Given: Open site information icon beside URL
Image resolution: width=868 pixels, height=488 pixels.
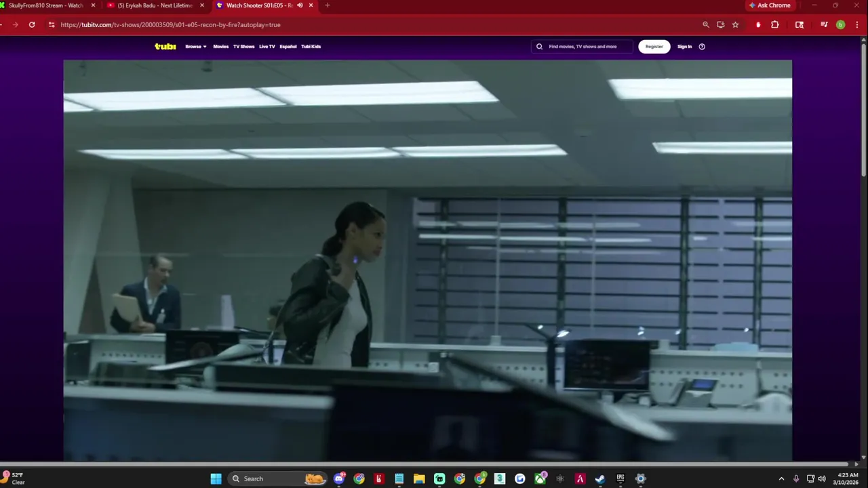Looking at the screenshot, I should coord(52,24).
